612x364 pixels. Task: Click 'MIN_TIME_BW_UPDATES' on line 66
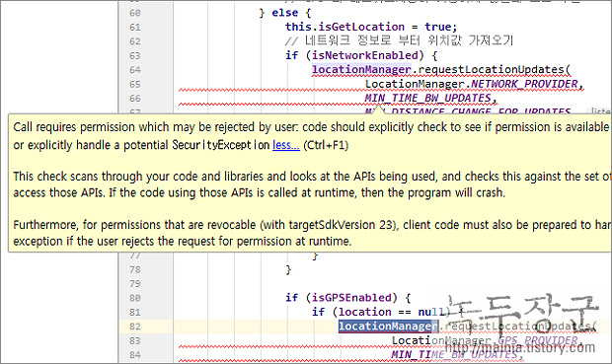[427, 98]
